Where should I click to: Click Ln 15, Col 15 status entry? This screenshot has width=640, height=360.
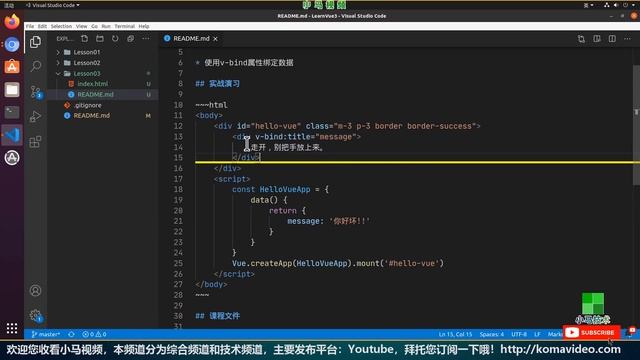pos(455,334)
